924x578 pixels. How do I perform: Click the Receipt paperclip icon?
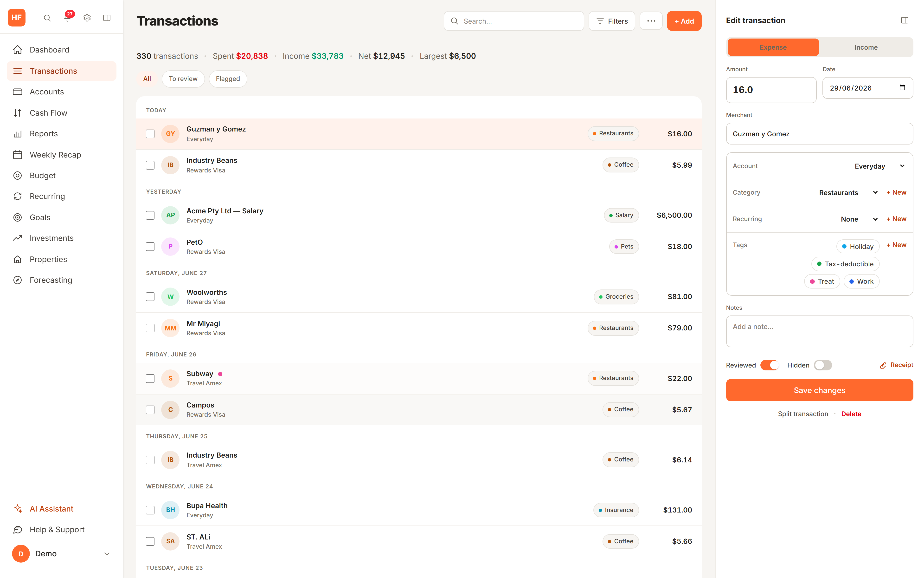click(x=883, y=365)
